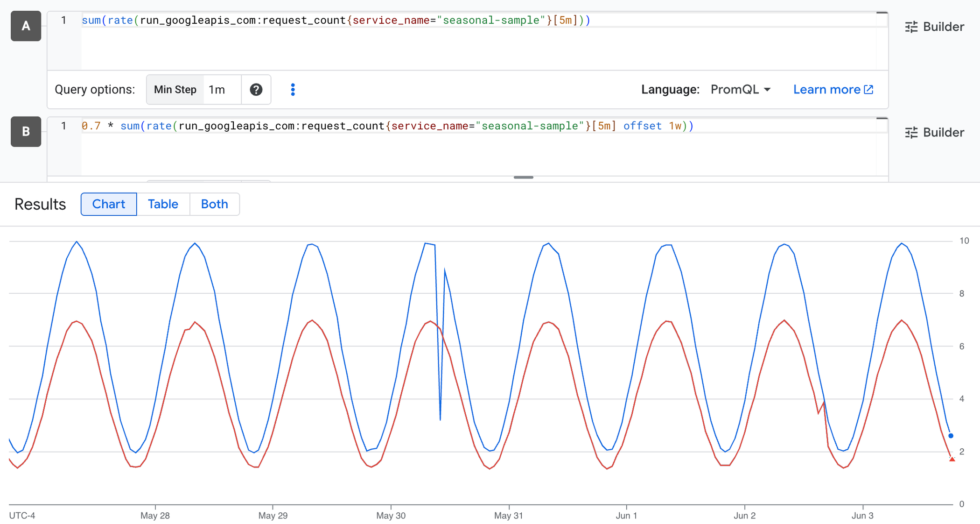Screen dimensions: 980x524
Task: Click the May 30 axis label
Action: coord(391,516)
